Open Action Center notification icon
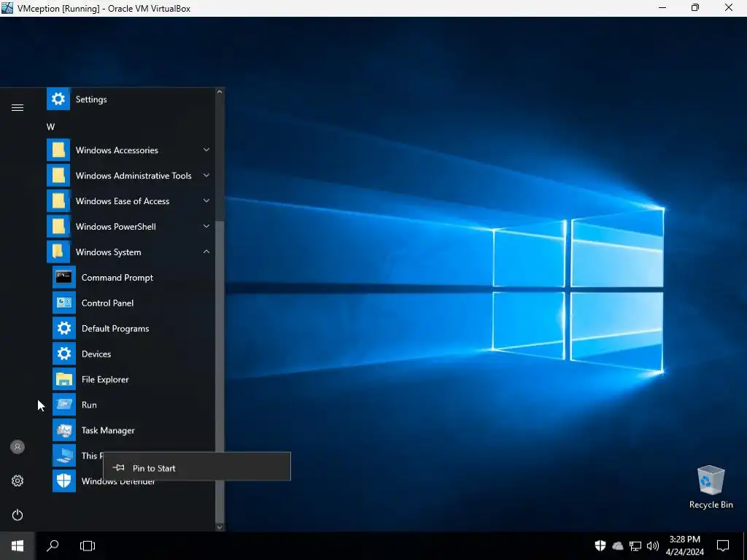Screen dimensions: 747x560 (x=723, y=545)
